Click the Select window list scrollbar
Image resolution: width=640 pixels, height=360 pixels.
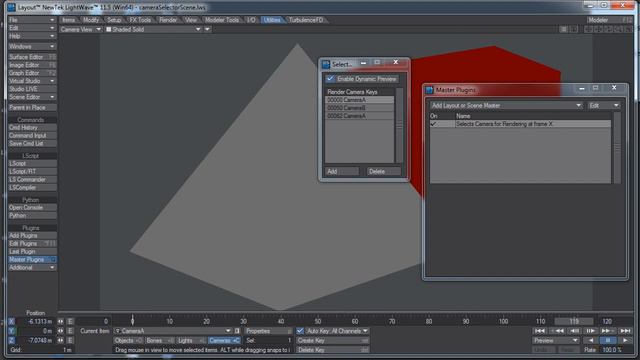pos(399,126)
